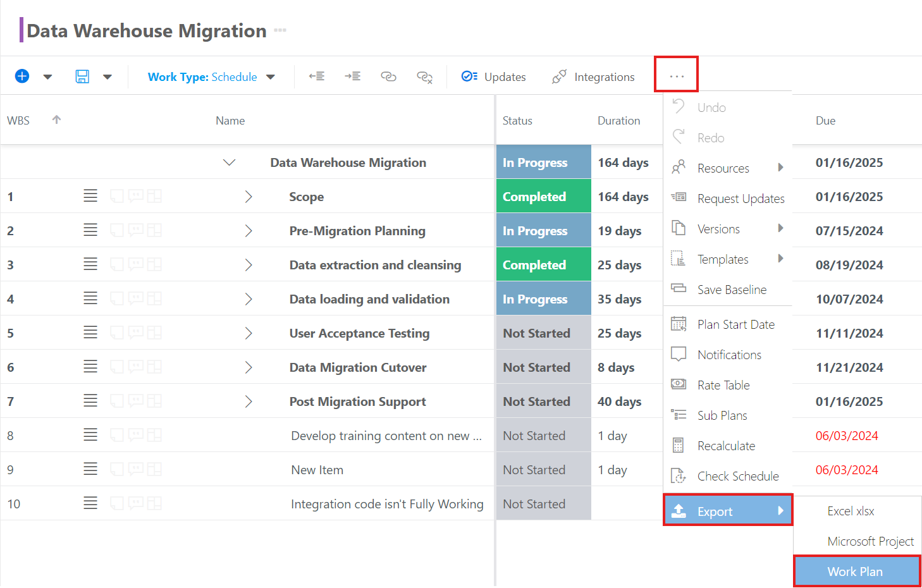Click the indent icon in the toolbar
The height and width of the screenshot is (588, 922).
click(352, 77)
